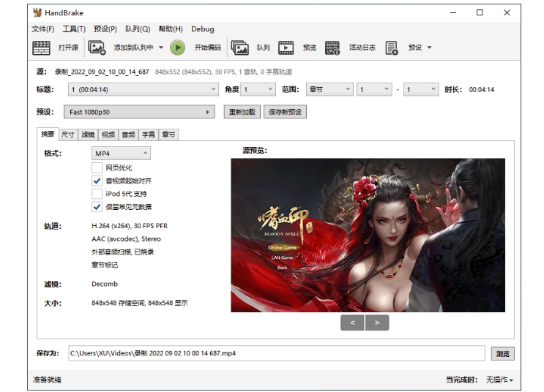
Task: Open the start chapter dropdown
Action: click(x=374, y=89)
